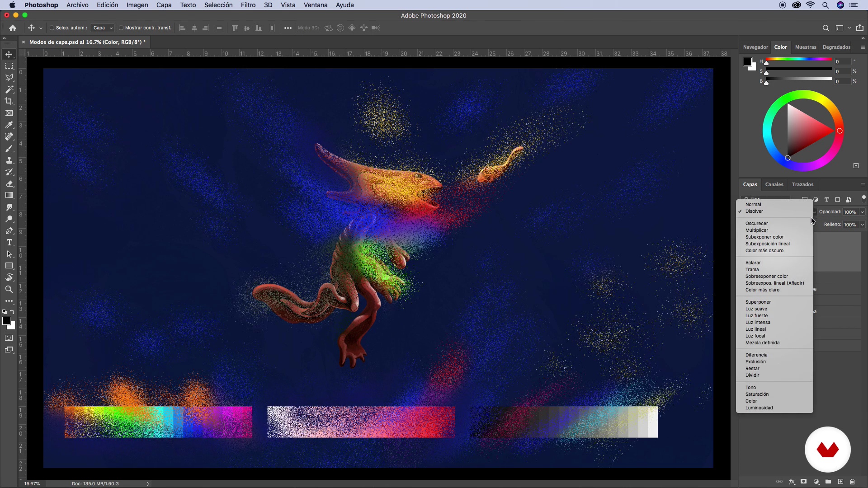Delete layer with the trash icon

point(853,482)
